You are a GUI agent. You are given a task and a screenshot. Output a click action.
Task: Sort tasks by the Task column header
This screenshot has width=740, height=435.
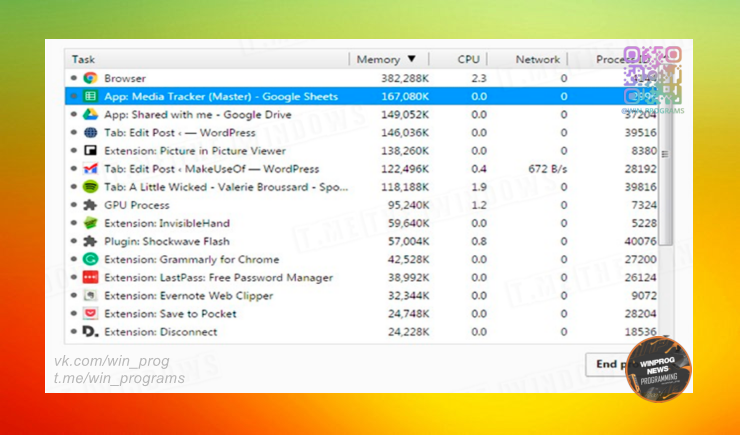(x=207, y=59)
